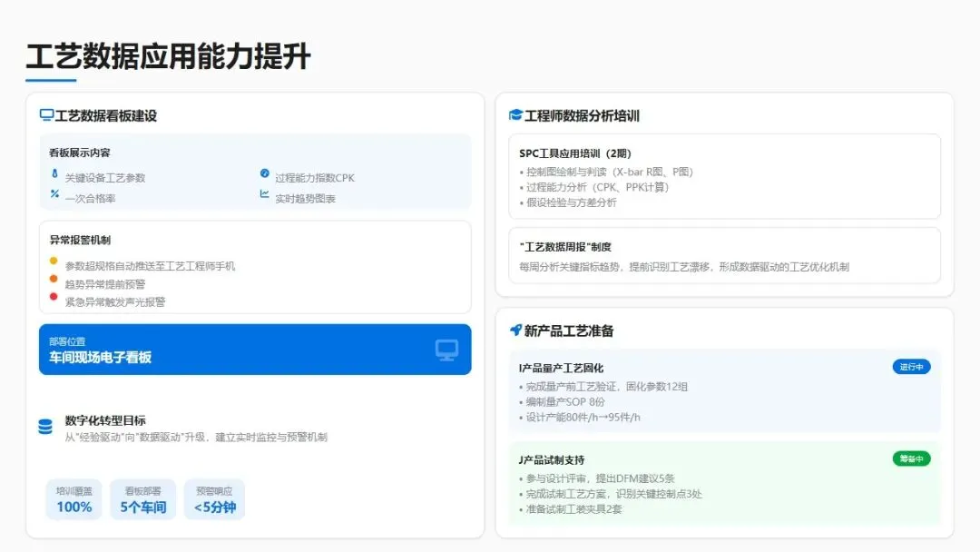Click the white monitor icon in blue banner
The height and width of the screenshot is (552, 980).
446,350
